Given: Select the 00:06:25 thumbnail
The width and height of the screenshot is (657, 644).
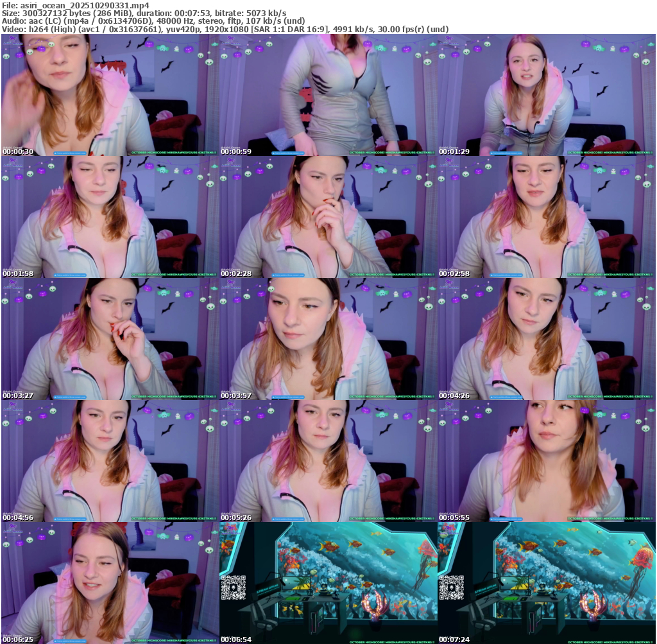Looking at the screenshot, I should [110, 583].
